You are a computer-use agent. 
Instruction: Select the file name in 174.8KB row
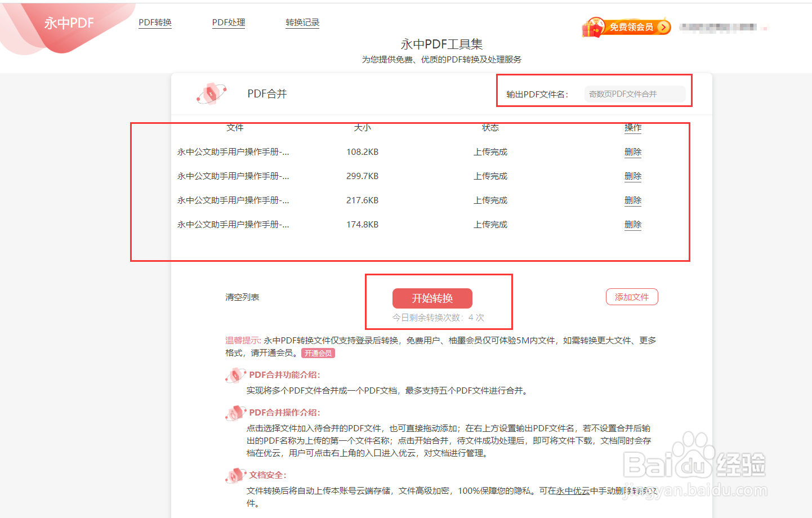coord(233,225)
